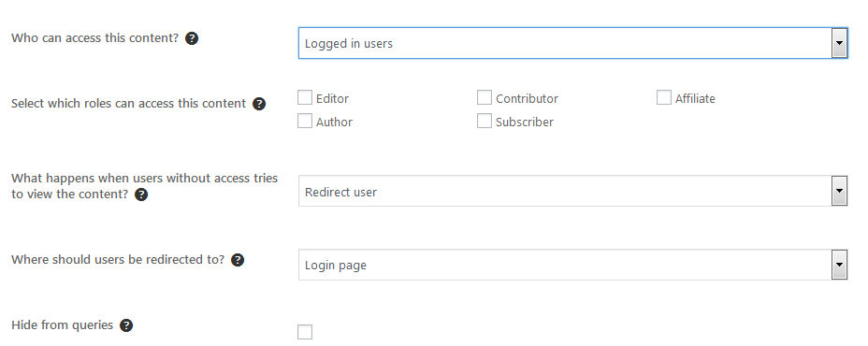This screenshot has width=868, height=346.
Task: Open help icon beside 'Where should users be redirected to?'
Action: click(x=238, y=260)
